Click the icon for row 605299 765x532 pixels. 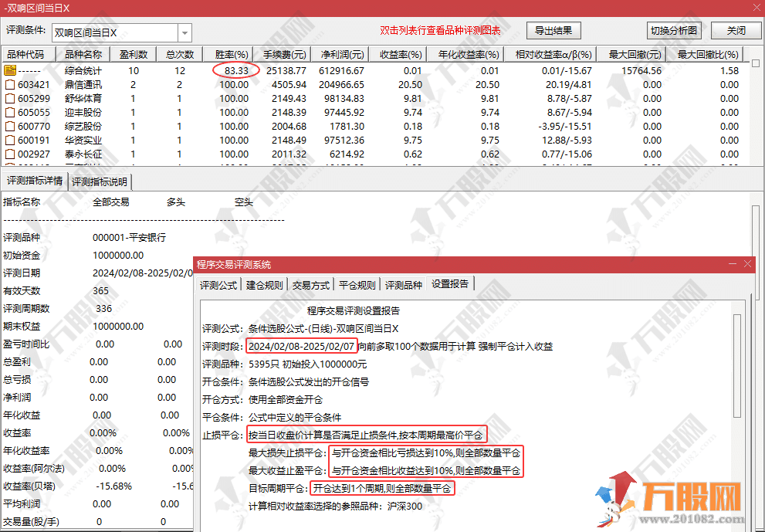point(10,99)
